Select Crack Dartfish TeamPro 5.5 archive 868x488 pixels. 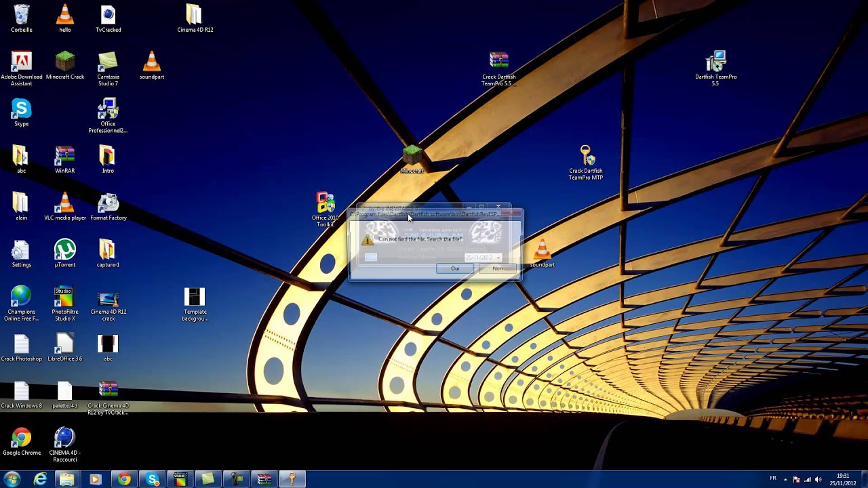coord(498,69)
